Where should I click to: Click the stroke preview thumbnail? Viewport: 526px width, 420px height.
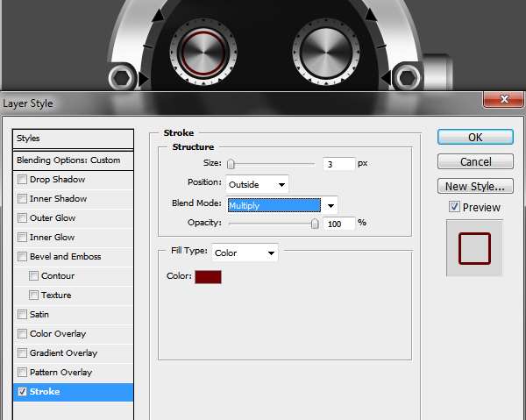tap(474, 248)
